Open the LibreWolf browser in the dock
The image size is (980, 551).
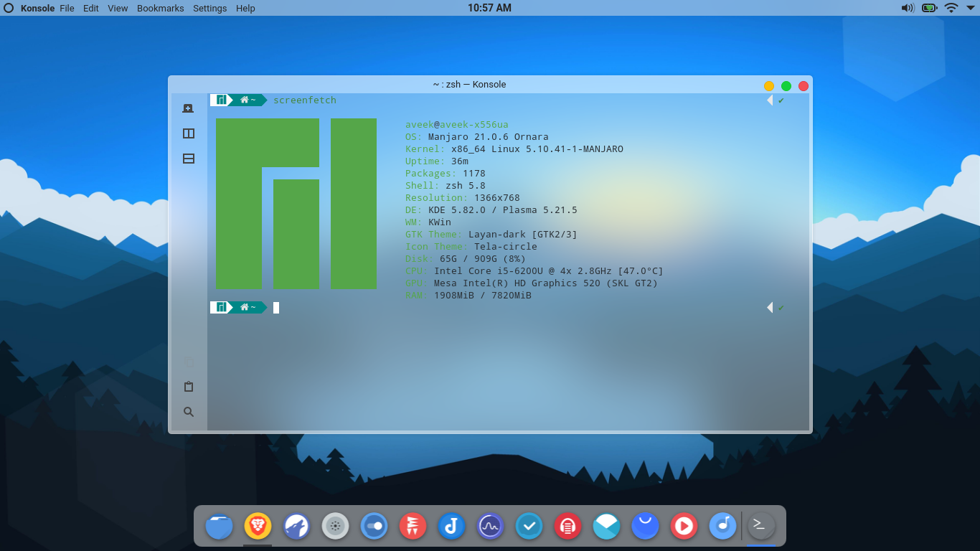tap(296, 526)
